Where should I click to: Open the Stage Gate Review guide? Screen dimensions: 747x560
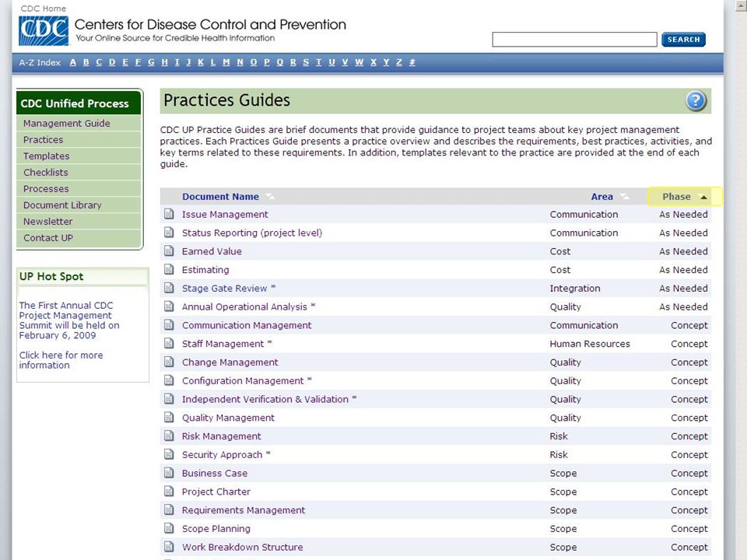(224, 289)
